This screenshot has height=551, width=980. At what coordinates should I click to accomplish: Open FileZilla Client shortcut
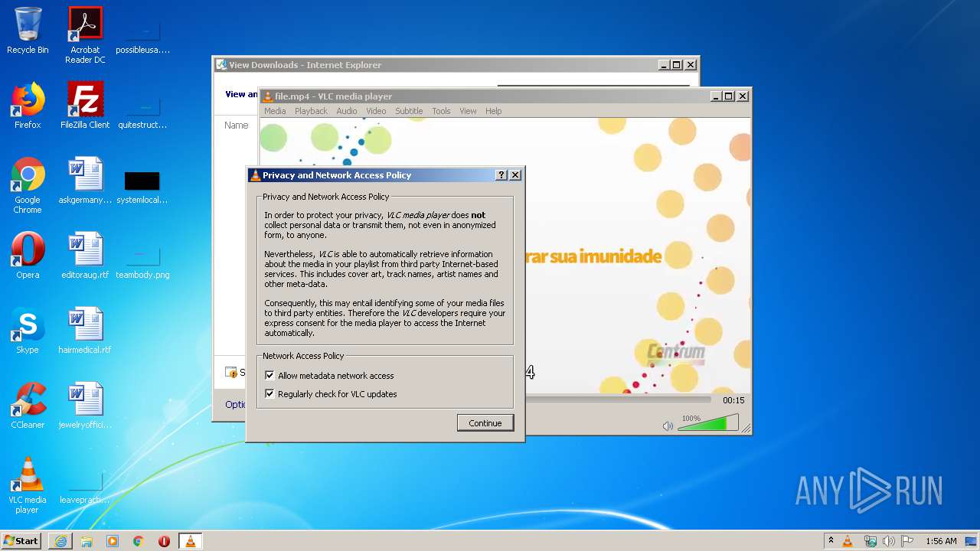(85, 106)
